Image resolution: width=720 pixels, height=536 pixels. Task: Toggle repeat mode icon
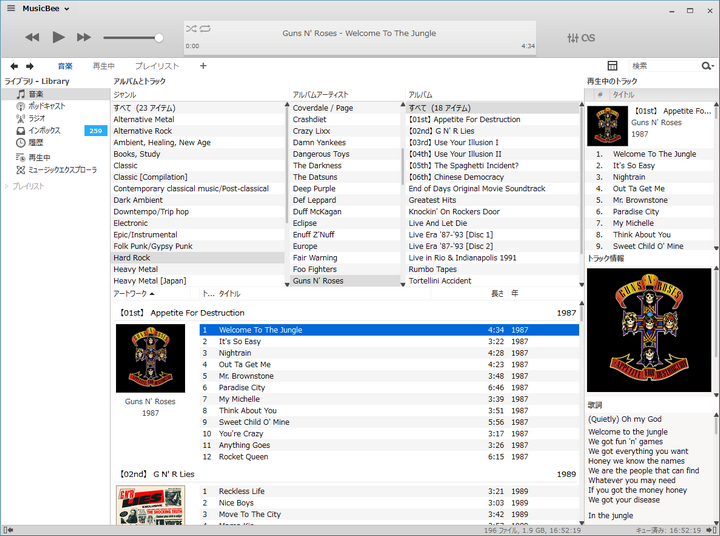tap(205, 29)
